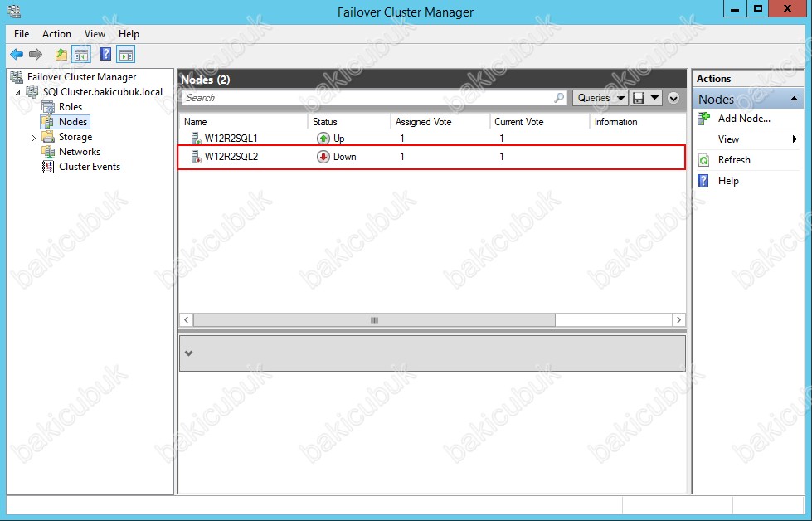Click Refresh link in Actions pane

pyautogui.click(x=734, y=160)
